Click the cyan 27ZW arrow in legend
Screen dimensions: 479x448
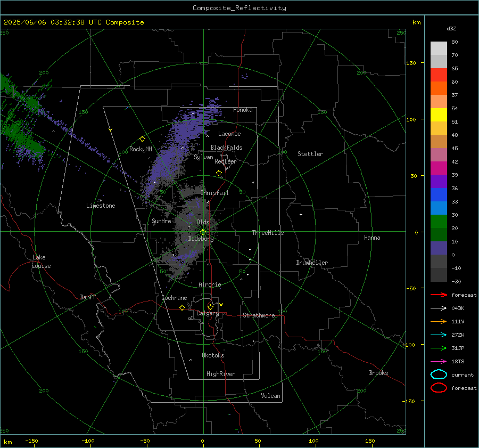(439, 335)
